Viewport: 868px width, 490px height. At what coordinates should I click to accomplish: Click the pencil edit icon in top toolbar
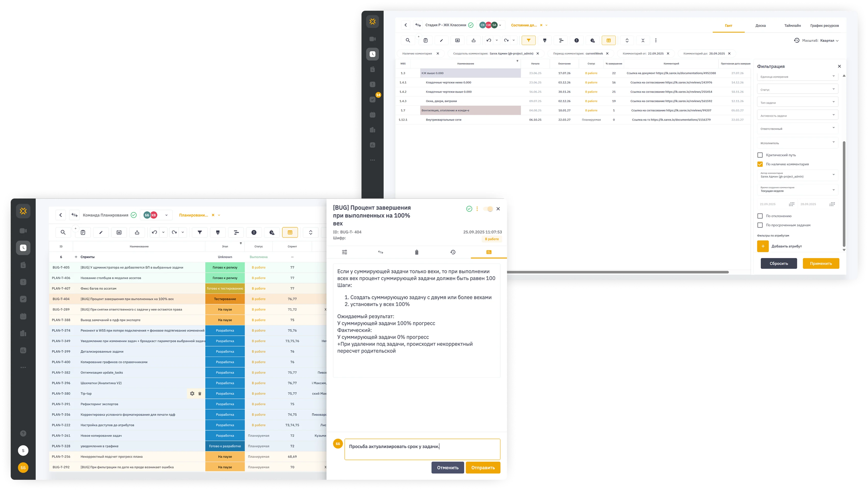point(441,40)
